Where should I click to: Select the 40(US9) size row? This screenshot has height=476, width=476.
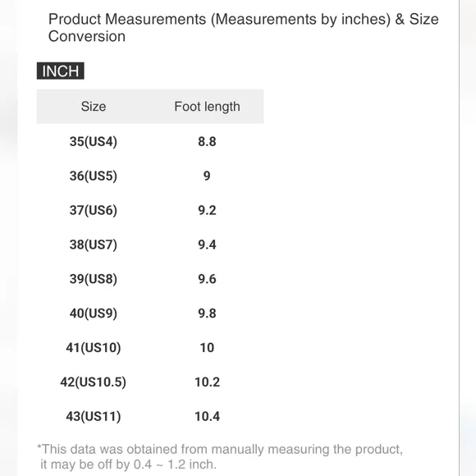(x=150, y=313)
